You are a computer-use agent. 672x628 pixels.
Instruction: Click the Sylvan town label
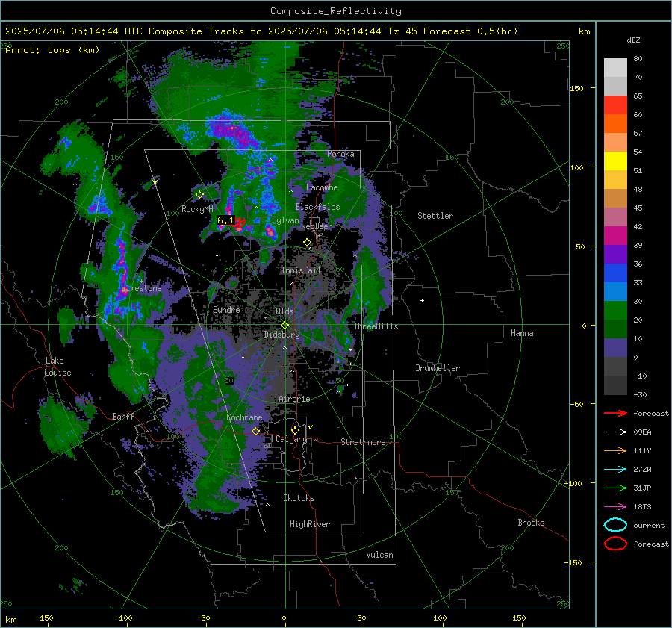(x=285, y=220)
